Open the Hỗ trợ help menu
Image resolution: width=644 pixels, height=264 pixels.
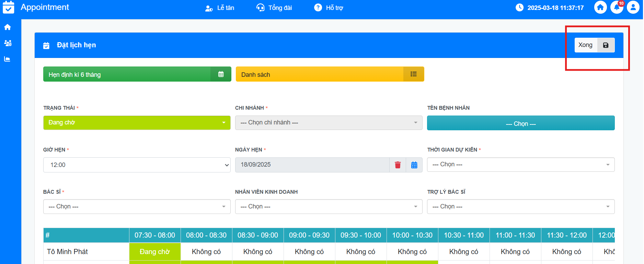pos(329,8)
